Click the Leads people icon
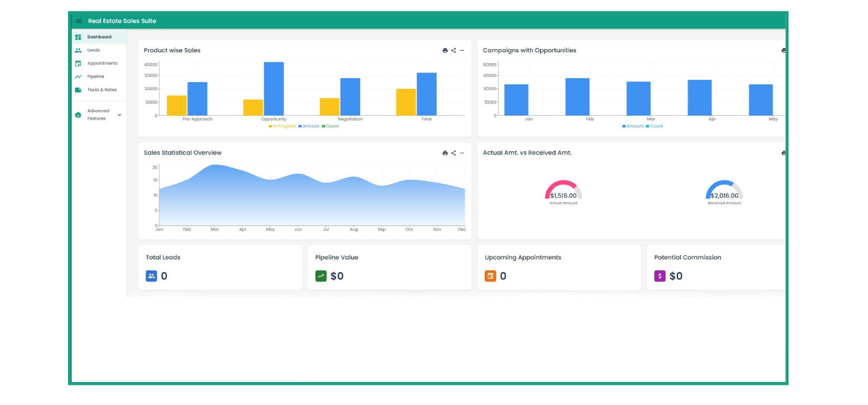868x405 pixels. [78, 50]
